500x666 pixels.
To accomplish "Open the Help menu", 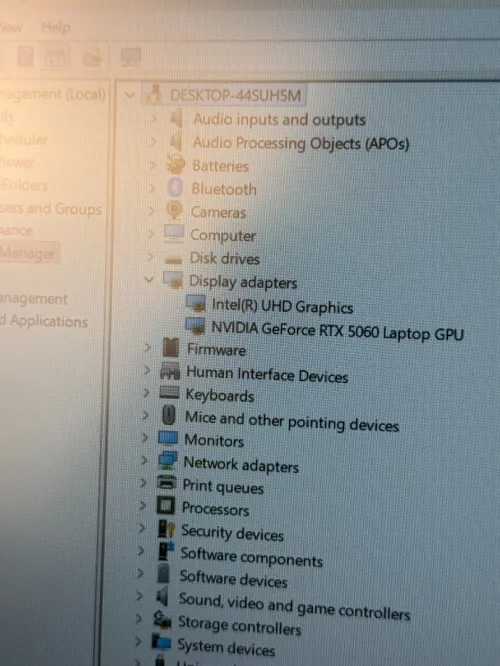I will click(x=56, y=28).
